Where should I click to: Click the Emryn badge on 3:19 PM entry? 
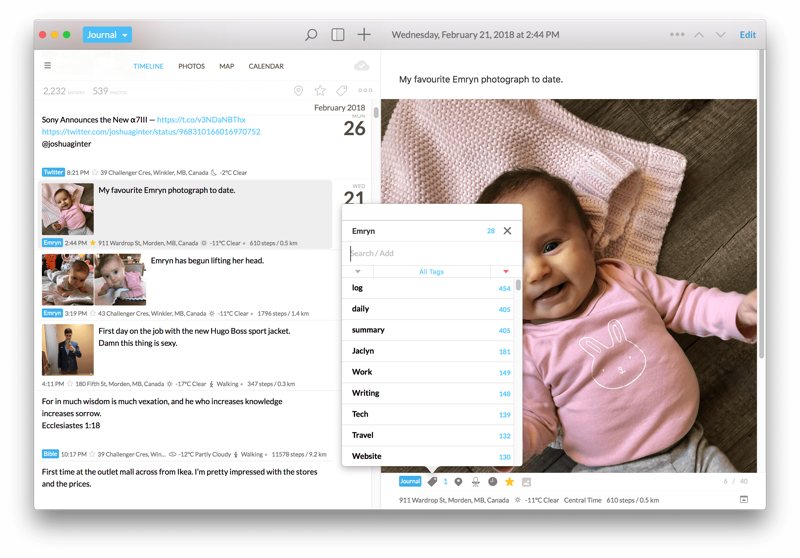(52, 313)
